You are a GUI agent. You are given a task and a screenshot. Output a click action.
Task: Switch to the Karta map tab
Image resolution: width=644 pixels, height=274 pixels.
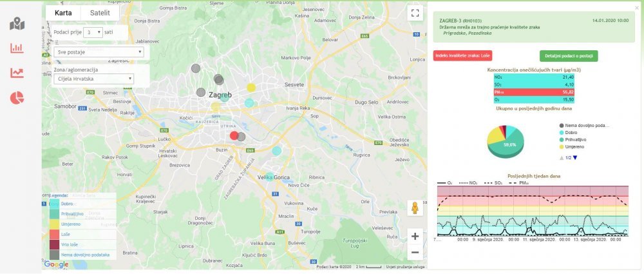[x=63, y=13]
